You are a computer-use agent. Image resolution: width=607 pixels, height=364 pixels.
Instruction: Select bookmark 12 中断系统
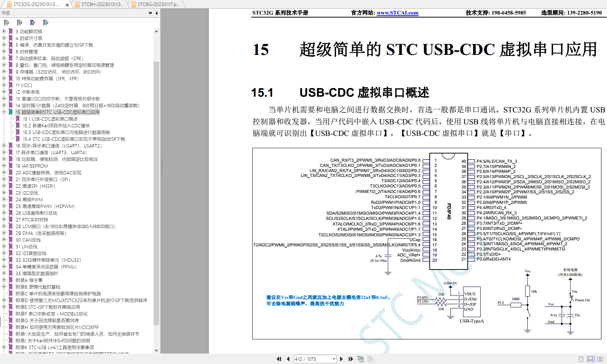point(27,92)
